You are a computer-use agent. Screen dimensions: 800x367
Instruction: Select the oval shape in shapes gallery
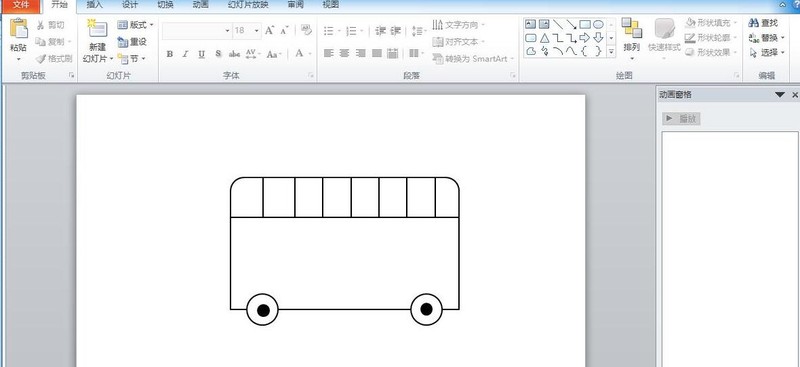click(598, 25)
